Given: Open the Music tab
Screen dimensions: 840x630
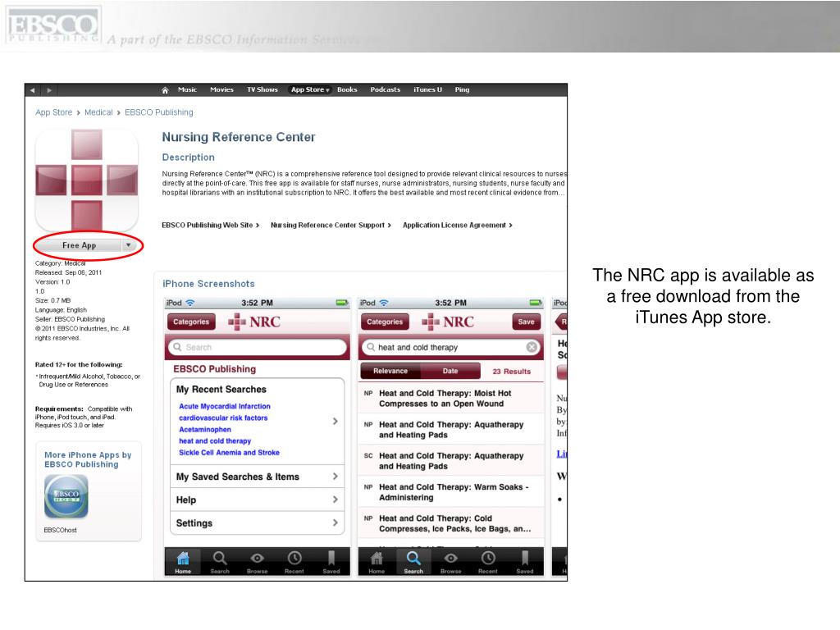Looking at the screenshot, I should click(x=188, y=90).
